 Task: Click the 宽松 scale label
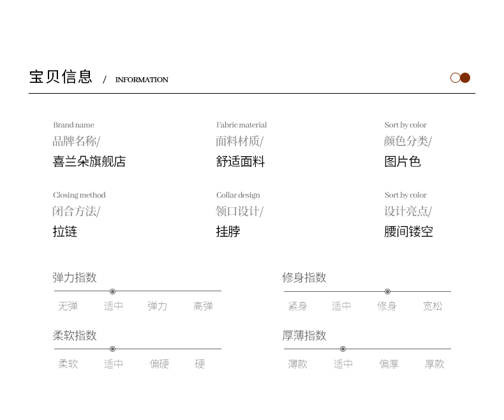[x=433, y=306]
